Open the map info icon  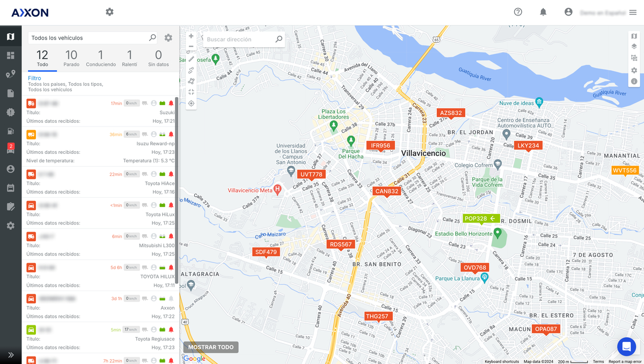(634, 81)
